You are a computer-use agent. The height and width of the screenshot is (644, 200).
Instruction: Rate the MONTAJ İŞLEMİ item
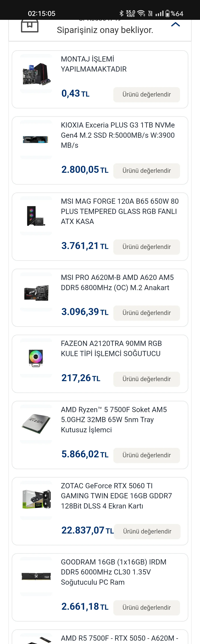pos(146,95)
